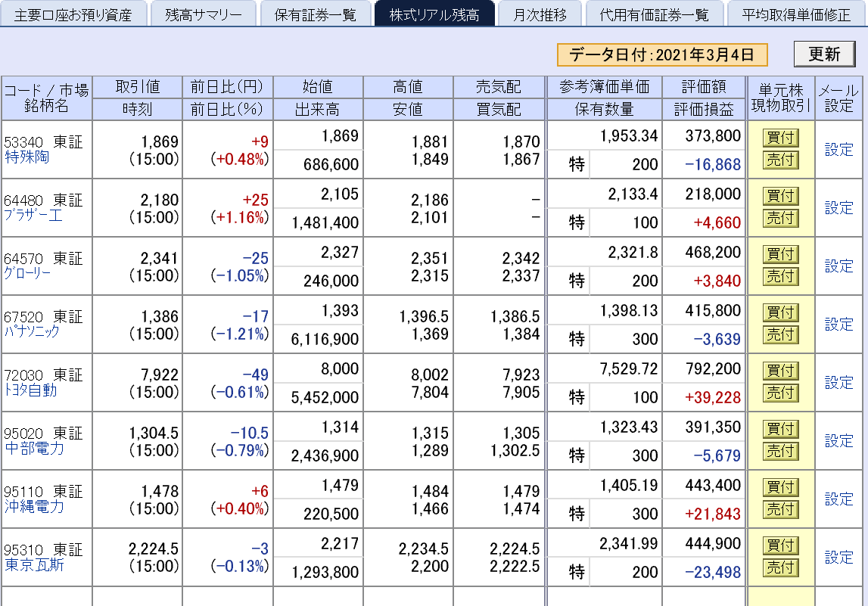Click the 前日比(円) column header
Image resolution: width=868 pixels, height=606 pixels.
click(228, 87)
